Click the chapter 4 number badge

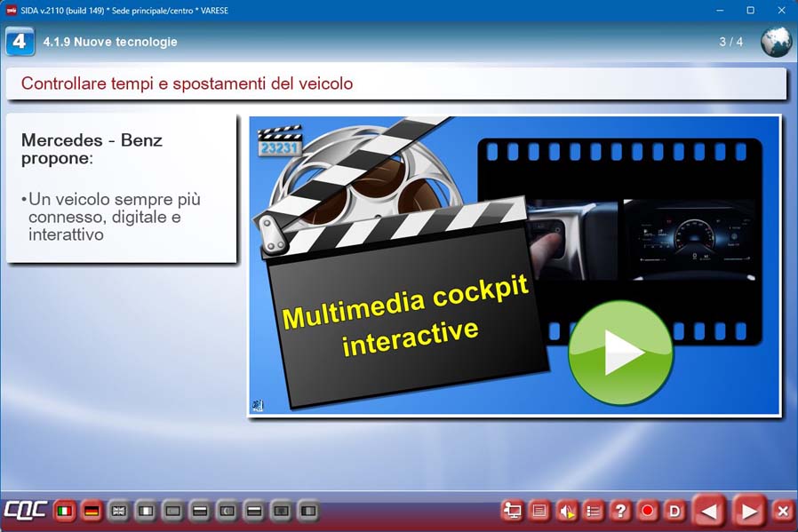[x=20, y=42]
